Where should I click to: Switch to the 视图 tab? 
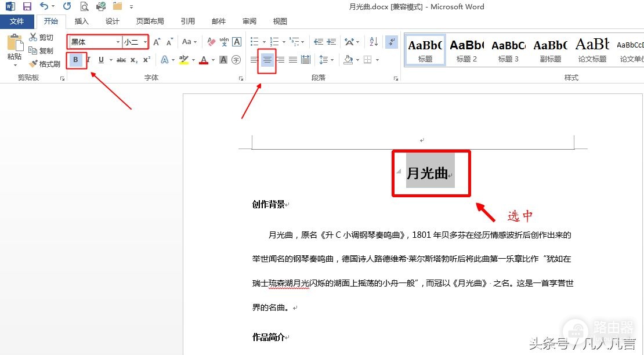[x=280, y=21]
